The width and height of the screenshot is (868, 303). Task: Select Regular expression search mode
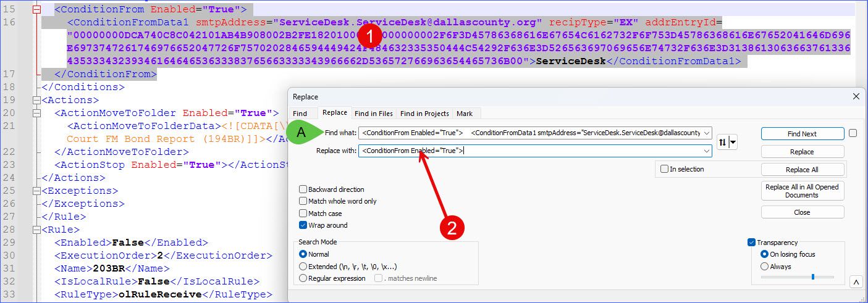click(x=303, y=278)
